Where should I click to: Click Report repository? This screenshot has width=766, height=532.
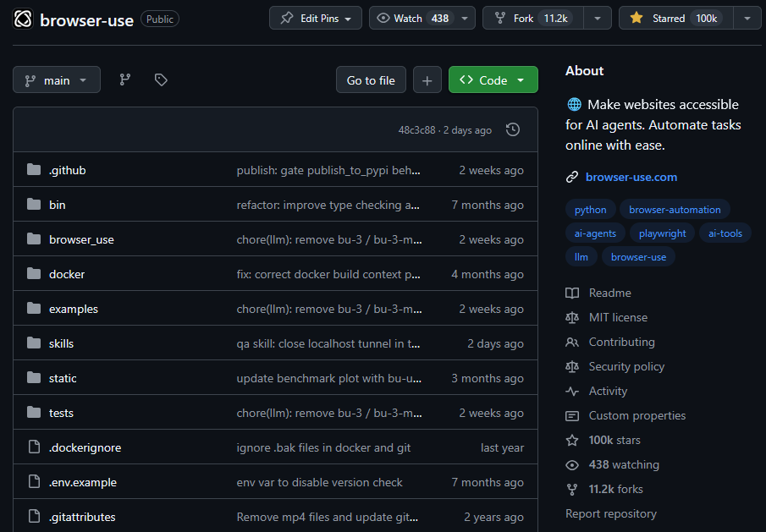[x=610, y=514]
